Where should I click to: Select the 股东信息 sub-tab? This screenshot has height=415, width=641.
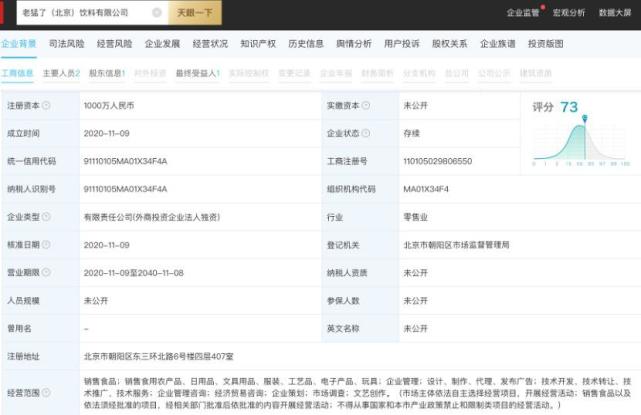coord(107,73)
